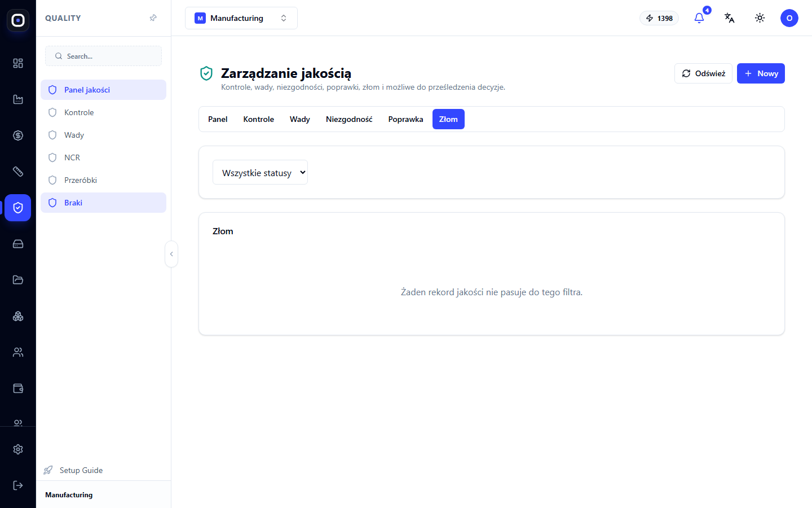Click the logout icon at rail bottom
The width and height of the screenshot is (812, 508).
(18, 485)
